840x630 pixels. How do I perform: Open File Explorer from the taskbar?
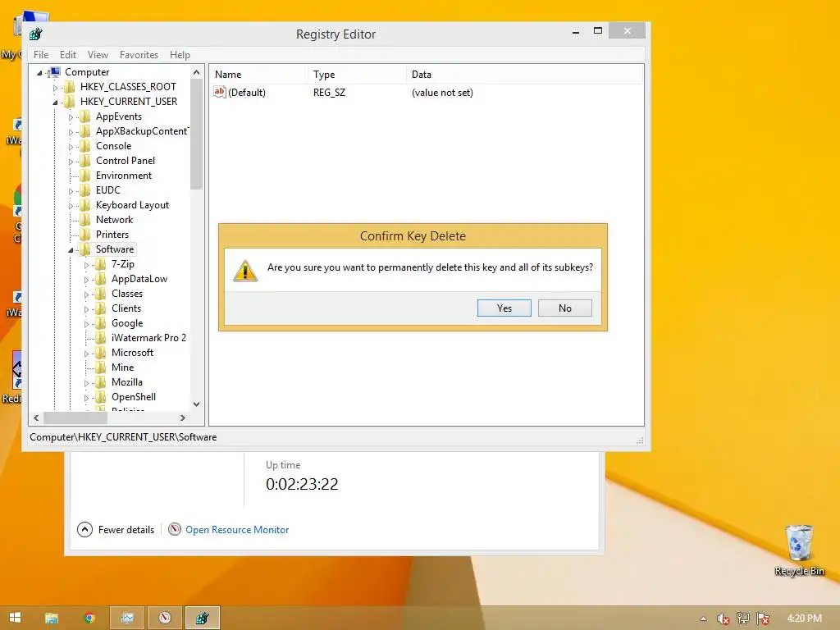pos(52,618)
